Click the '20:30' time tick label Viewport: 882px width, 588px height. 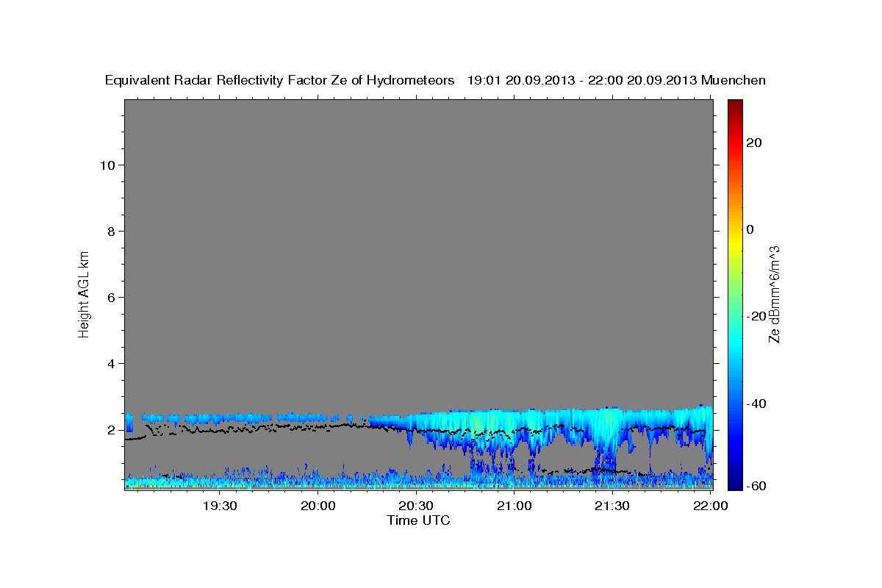[x=416, y=506]
